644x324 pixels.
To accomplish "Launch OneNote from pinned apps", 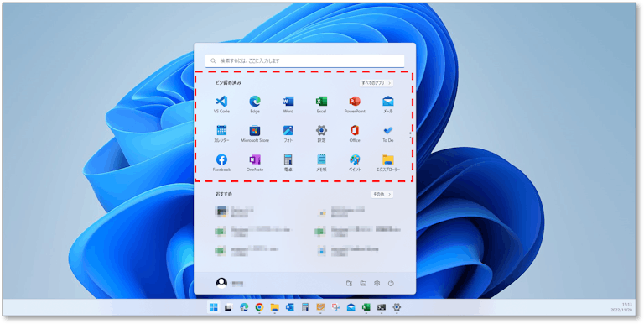I will coord(255,163).
